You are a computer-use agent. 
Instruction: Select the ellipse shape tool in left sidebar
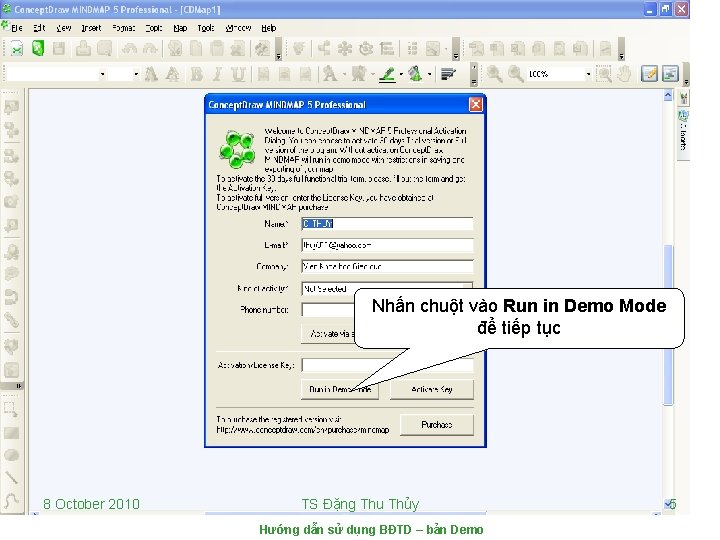click(x=11, y=455)
